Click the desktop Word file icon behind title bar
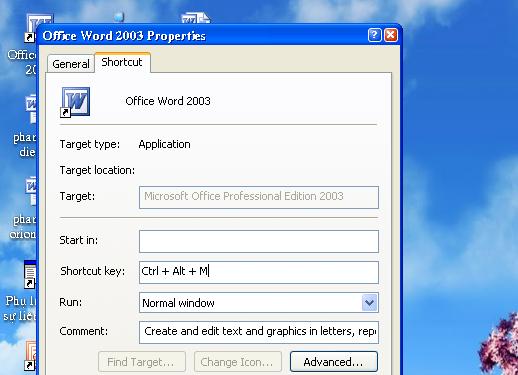Image resolution: width=518 pixels, height=375 pixels. click(196, 18)
